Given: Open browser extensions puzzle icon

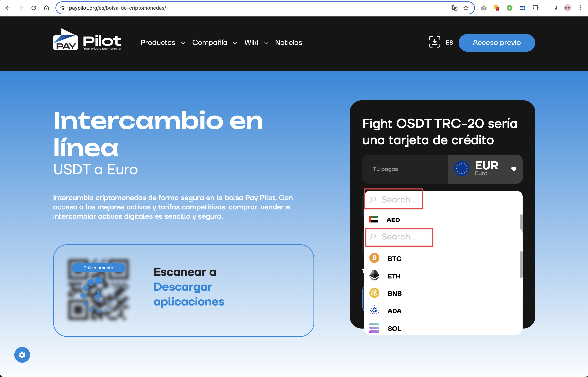Looking at the screenshot, I should coord(535,8).
